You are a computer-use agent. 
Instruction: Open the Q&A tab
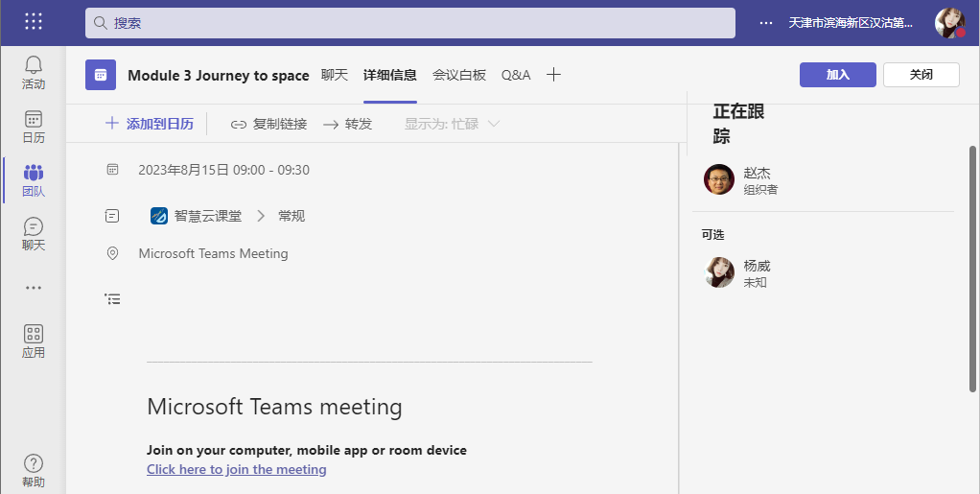point(516,75)
